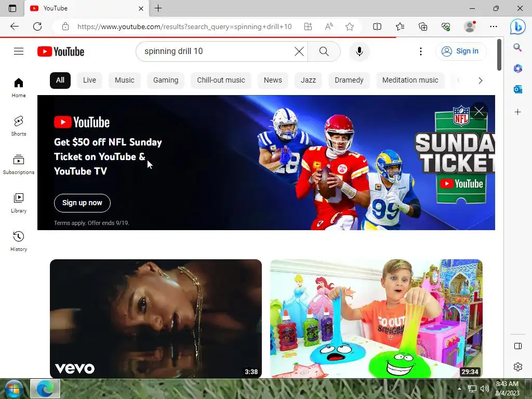Screen dimensions: 532x399
Task: Click the YouTube logo
Action: coord(61,51)
